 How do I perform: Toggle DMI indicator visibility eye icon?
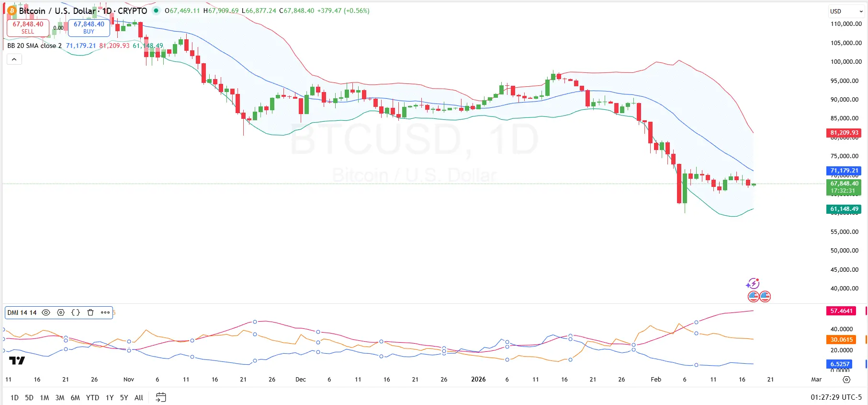point(46,312)
